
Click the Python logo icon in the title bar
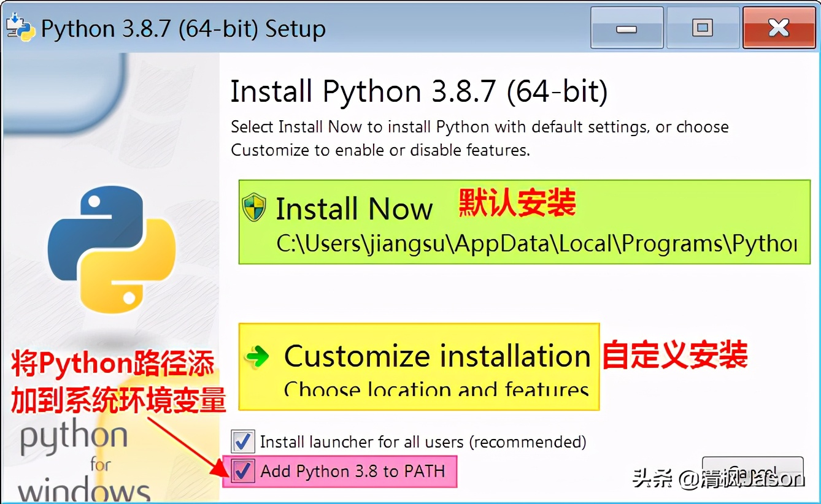point(20,27)
